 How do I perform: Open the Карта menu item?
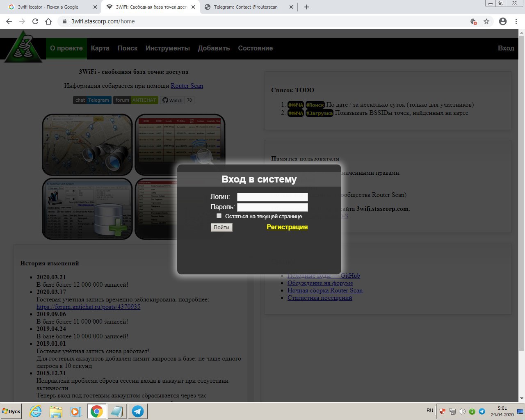[100, 48]
